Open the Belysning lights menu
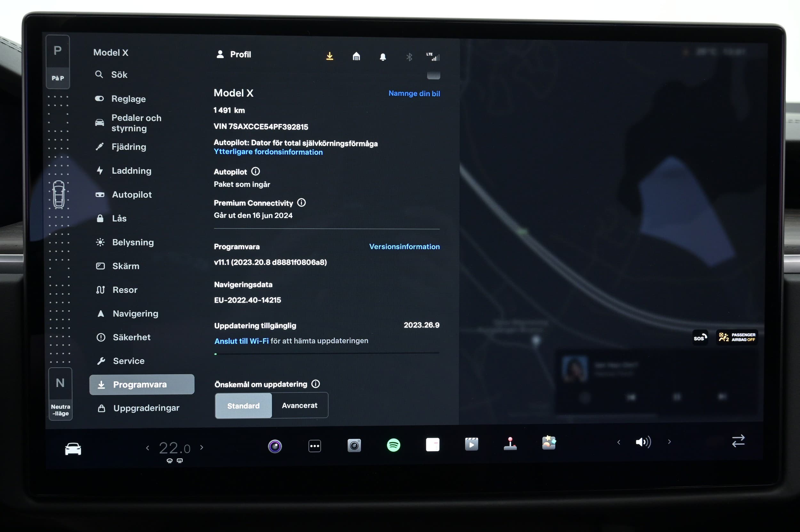 [124, 242]
